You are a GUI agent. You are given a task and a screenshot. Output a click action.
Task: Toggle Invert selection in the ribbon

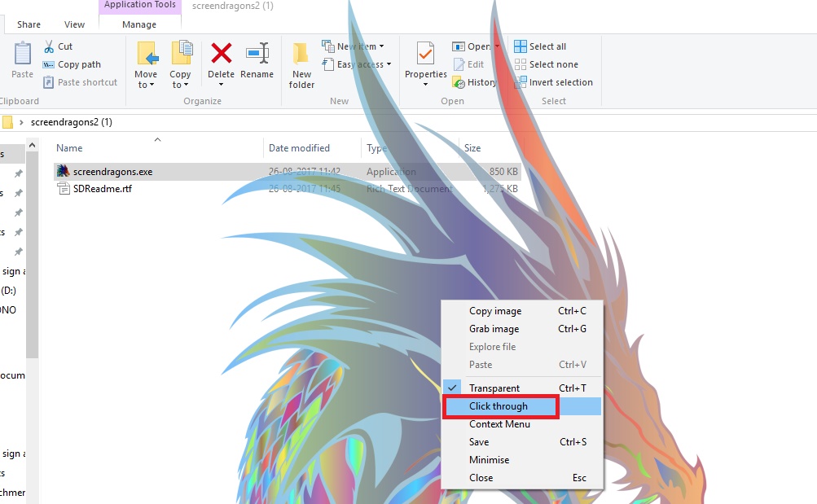(x=555, y=82)
